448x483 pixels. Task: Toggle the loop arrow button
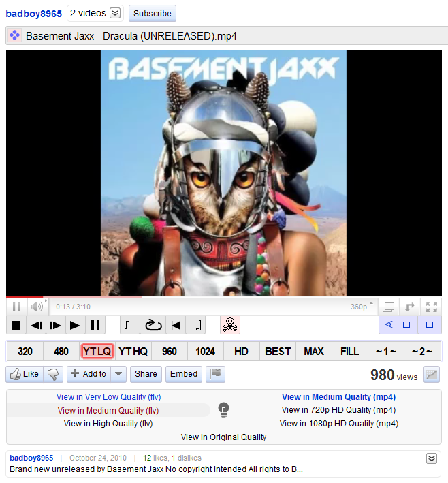click(x=153, y=325)
